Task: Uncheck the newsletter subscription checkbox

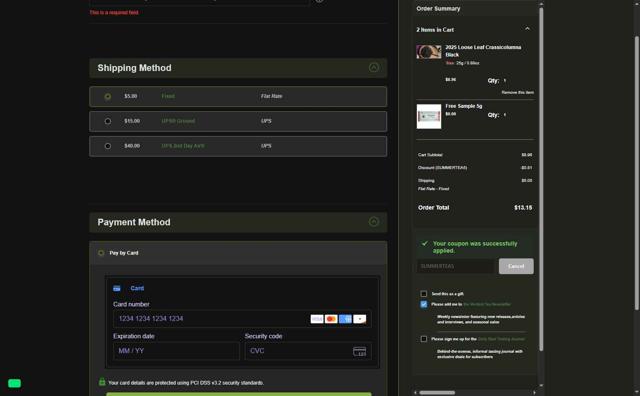Action: [x=424, y=305]
